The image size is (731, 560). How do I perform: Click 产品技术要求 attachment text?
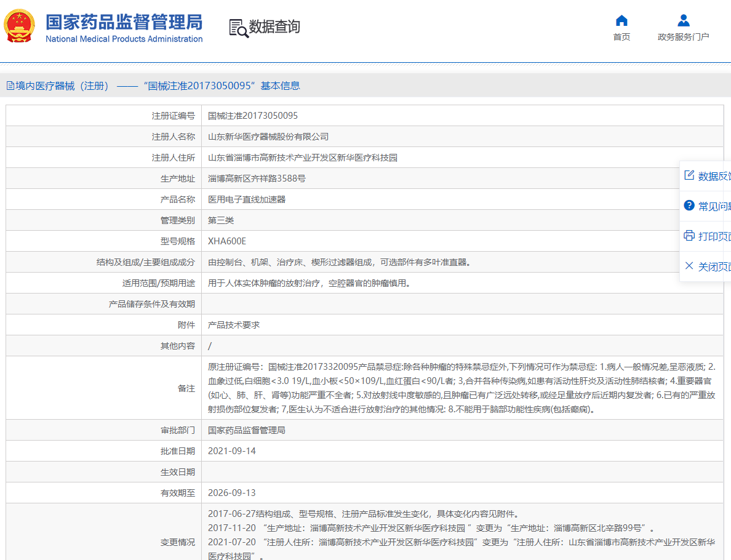(234, 325)
